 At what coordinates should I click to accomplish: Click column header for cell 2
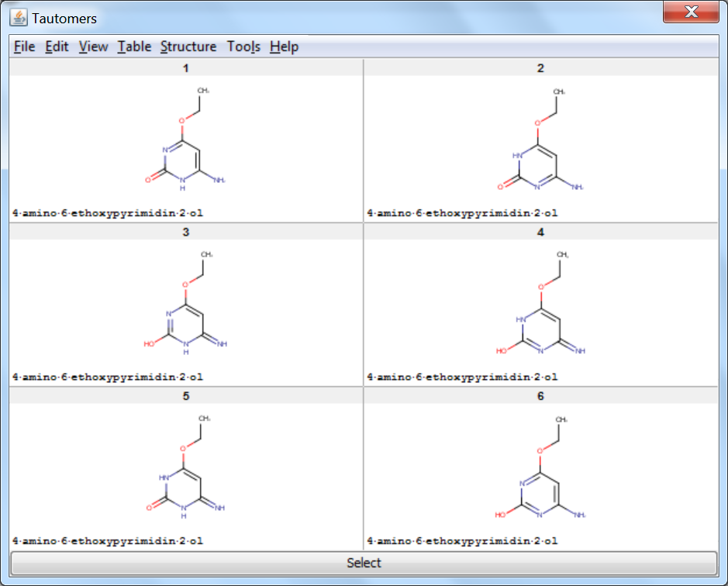pos(540,68)
